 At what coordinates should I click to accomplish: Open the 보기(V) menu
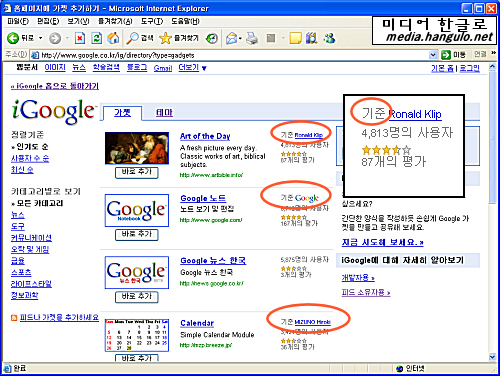pos(78,21)
